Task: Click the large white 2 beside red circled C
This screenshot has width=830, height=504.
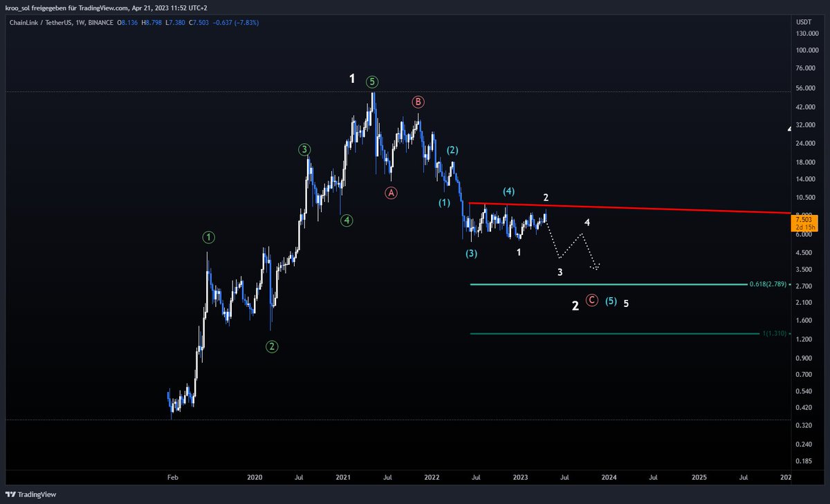Action: coord(575,306)
